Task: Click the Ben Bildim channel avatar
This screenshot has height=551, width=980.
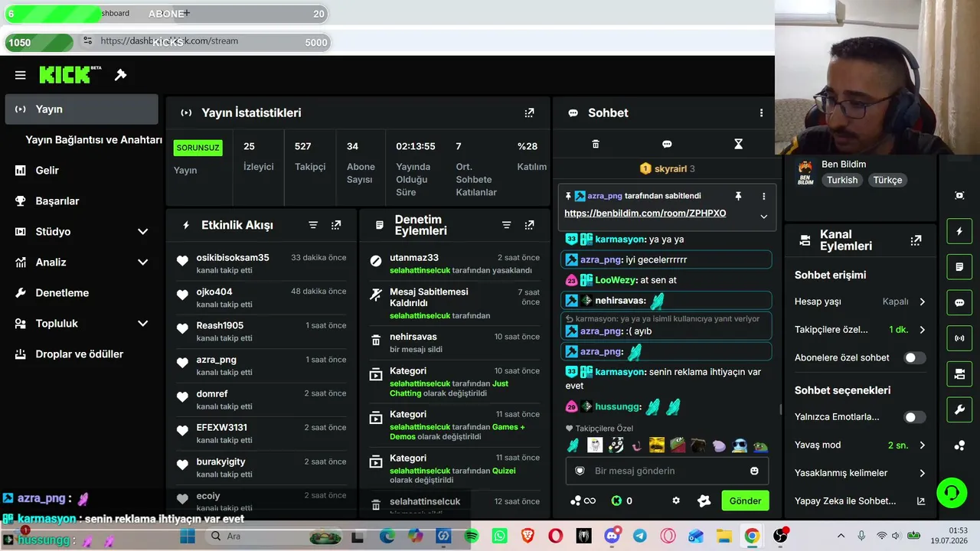Action: (x=805, y=171)
